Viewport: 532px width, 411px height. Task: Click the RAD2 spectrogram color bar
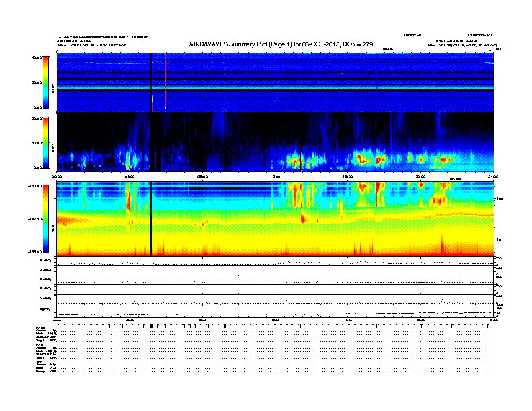pyautogui.click(x=46, y=83)
